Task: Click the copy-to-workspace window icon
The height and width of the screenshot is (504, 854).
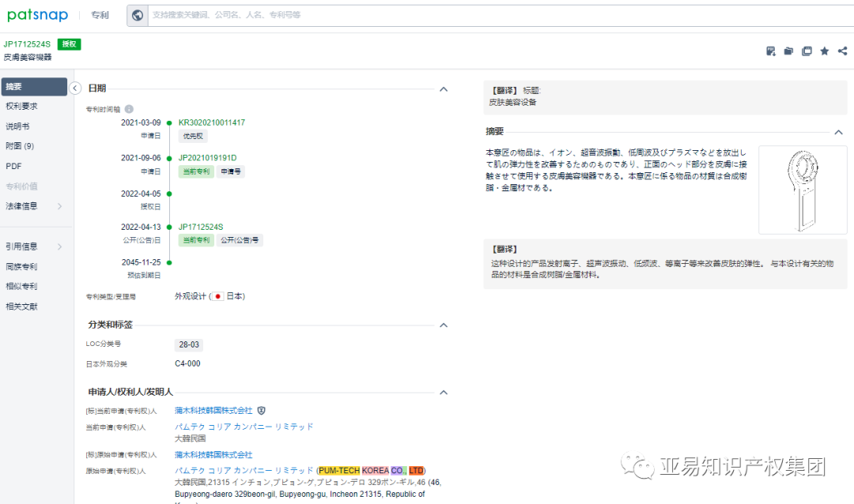Action: tap(807, 51)
